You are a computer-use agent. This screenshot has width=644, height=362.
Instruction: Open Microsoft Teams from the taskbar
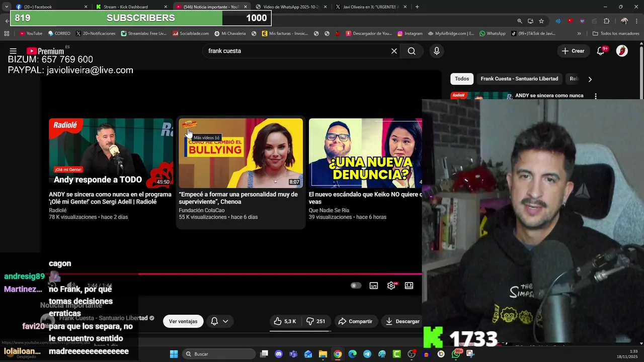[293, 354]
